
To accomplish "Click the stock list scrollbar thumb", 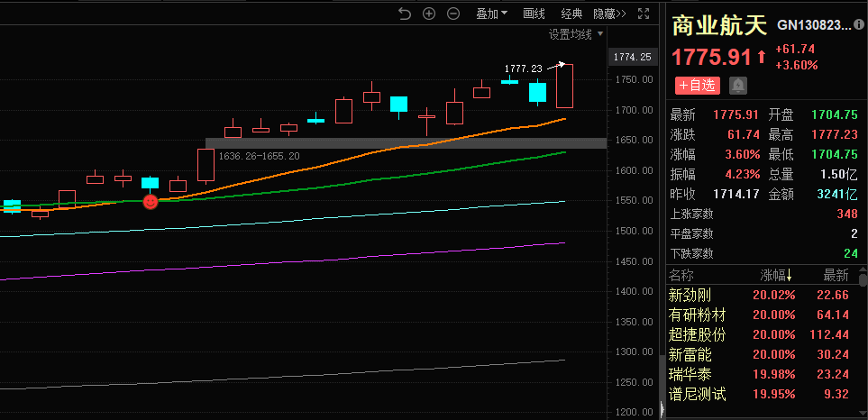I will point(863,280).
